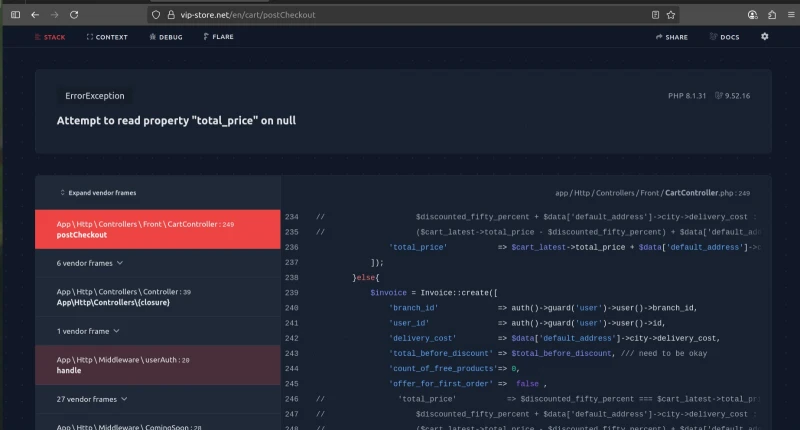This screenshot has height=430, width=800.
Task: Click the error message about total_price
Action: (x=176, y=120)
